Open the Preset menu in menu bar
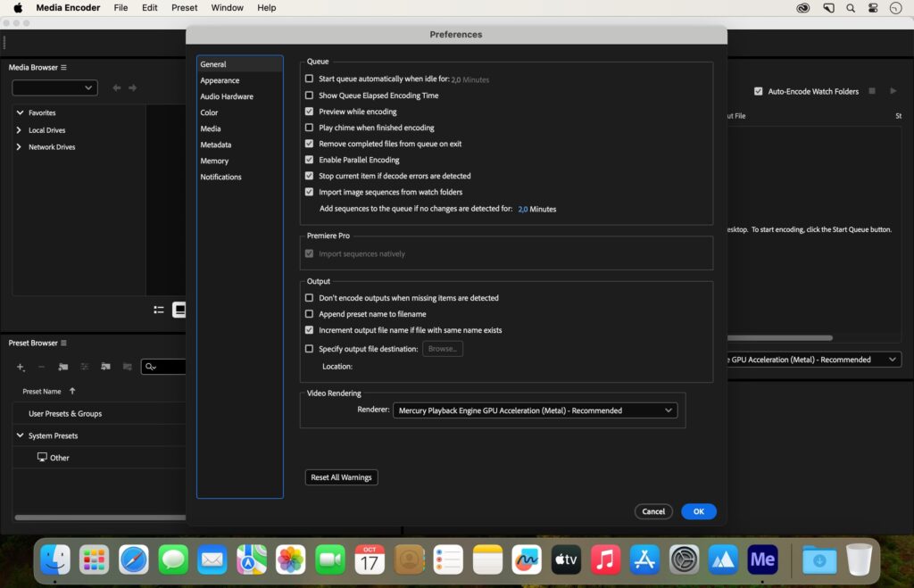This screenshot has height=588, width=914. [185, 8]
